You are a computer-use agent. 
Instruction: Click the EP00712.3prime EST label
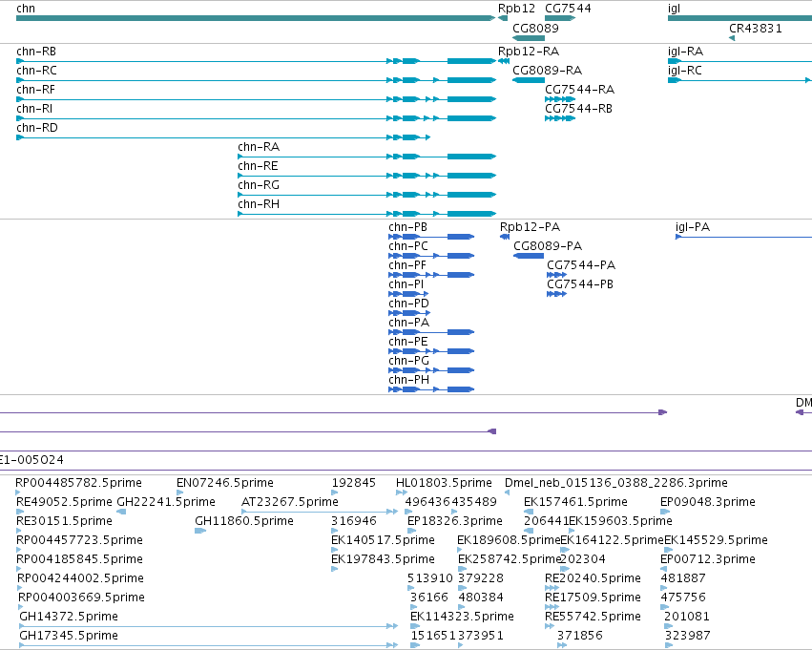click(x=707, y=559)
